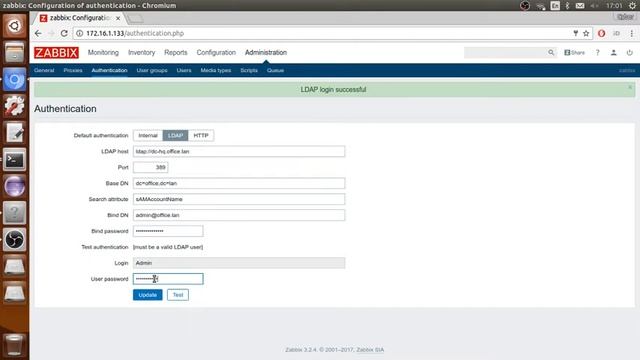The width and height of the screenshot is (640, 360).
Task: Switch to the Scripts submenu
Action: pos(249,71)
